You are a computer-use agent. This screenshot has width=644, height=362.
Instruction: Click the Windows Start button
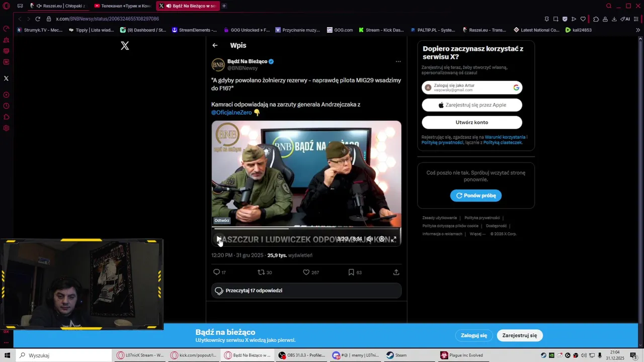click(8, 355)
